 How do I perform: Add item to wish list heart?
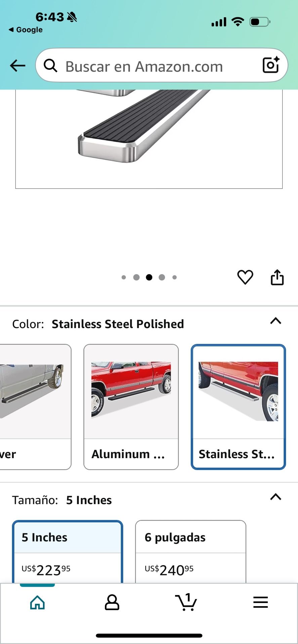point(245,277)
